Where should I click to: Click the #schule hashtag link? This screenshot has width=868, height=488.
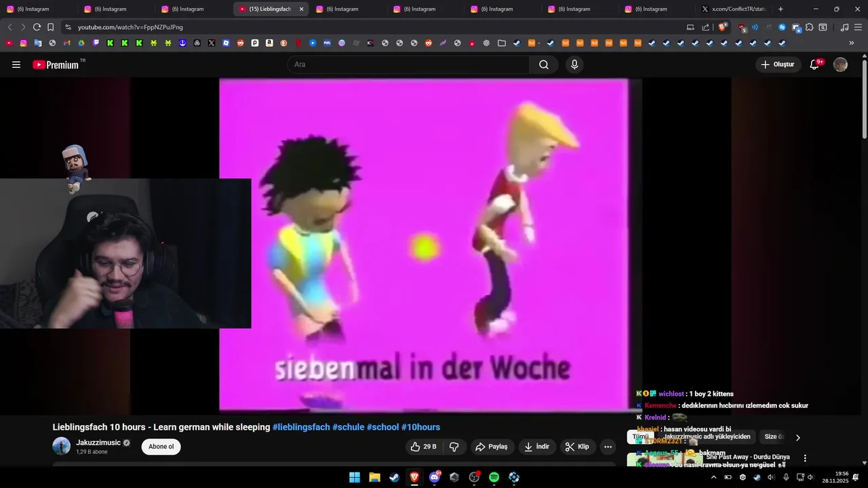click(349, 427)
